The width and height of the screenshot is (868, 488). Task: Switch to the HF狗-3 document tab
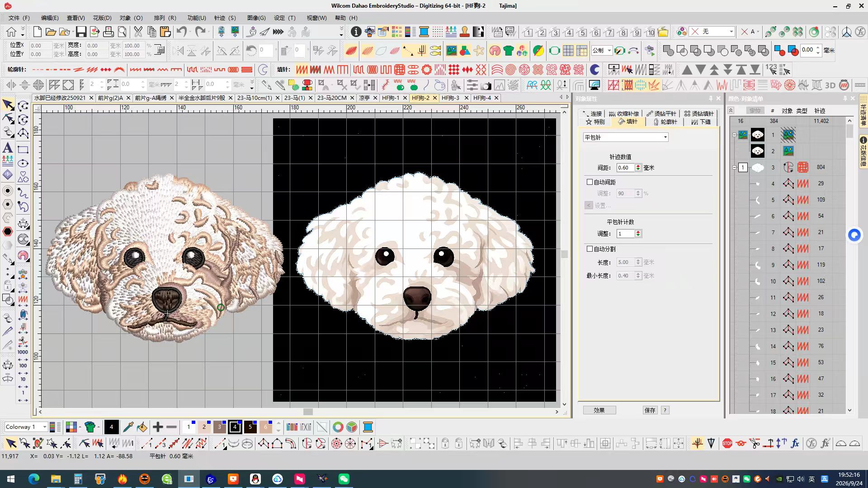click(450, 98)
